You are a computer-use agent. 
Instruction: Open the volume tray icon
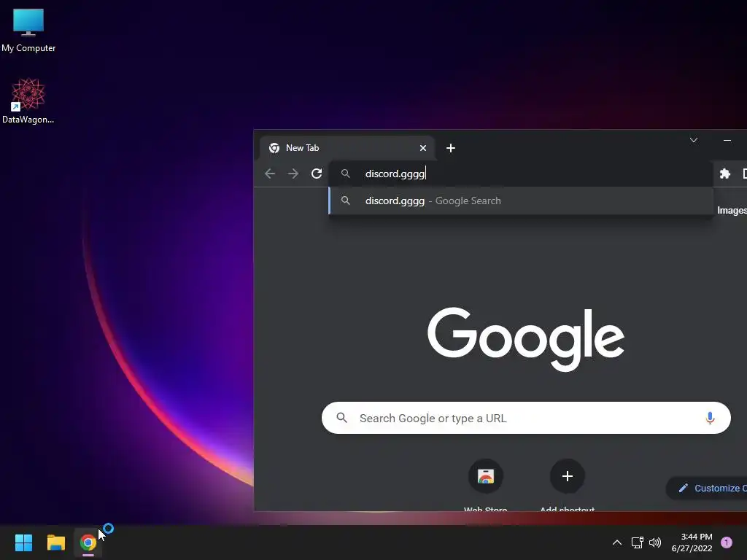pyautogui.click(x=655, y=542)
